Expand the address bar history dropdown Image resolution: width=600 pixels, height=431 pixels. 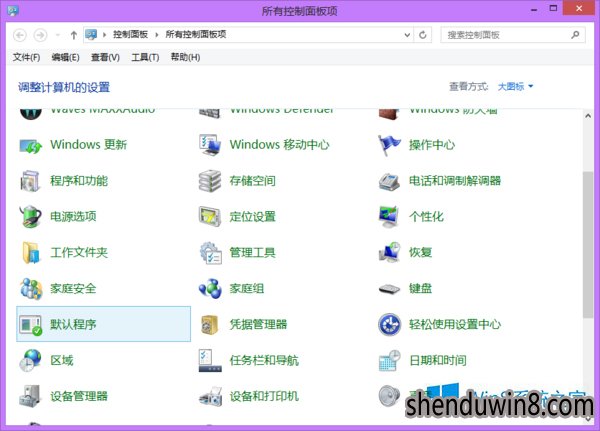click(x=407, y=35)
